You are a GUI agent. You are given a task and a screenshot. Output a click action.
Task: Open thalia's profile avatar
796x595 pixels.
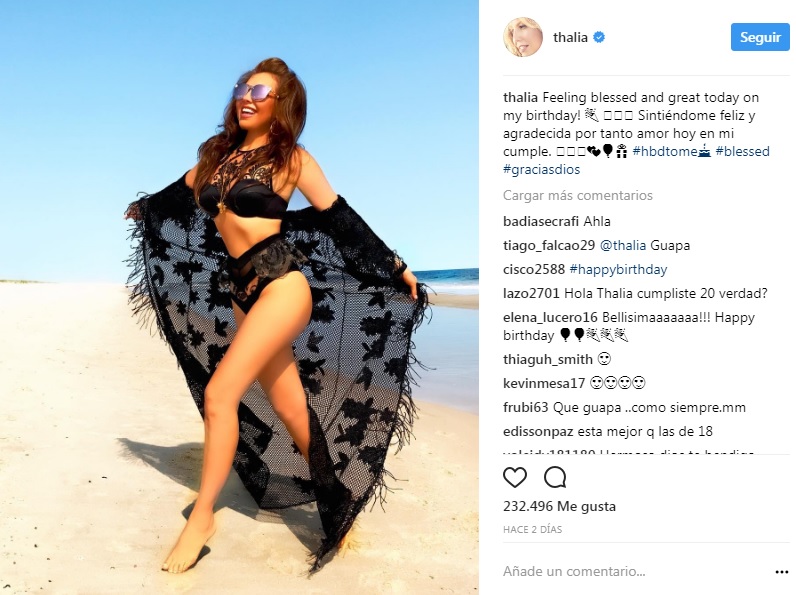523,37
